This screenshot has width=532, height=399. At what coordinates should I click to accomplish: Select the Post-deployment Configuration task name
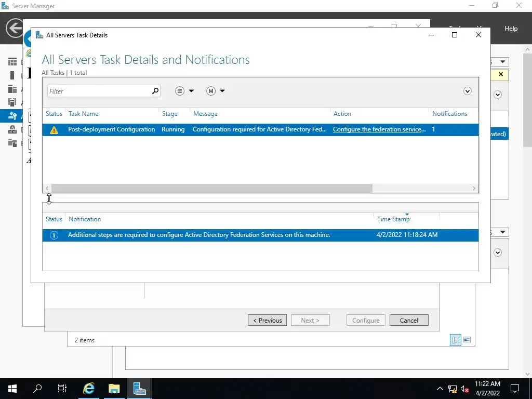[x=111, y=129]
